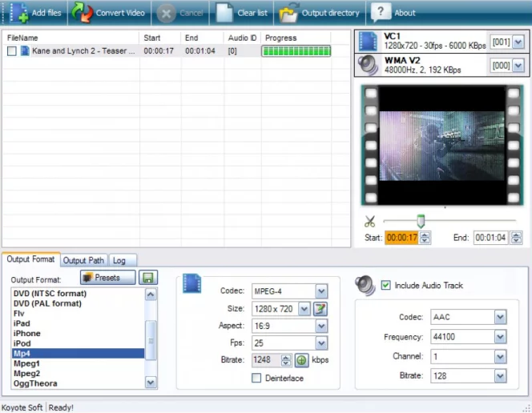Click the video preview thumbnail

pyautogui.click(x=441, y=146)
